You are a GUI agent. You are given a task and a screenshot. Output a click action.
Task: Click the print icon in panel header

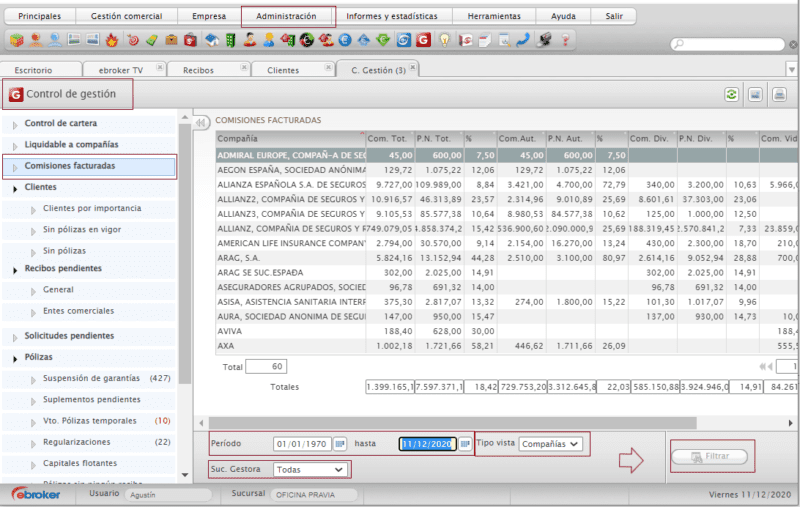point(779,94)
